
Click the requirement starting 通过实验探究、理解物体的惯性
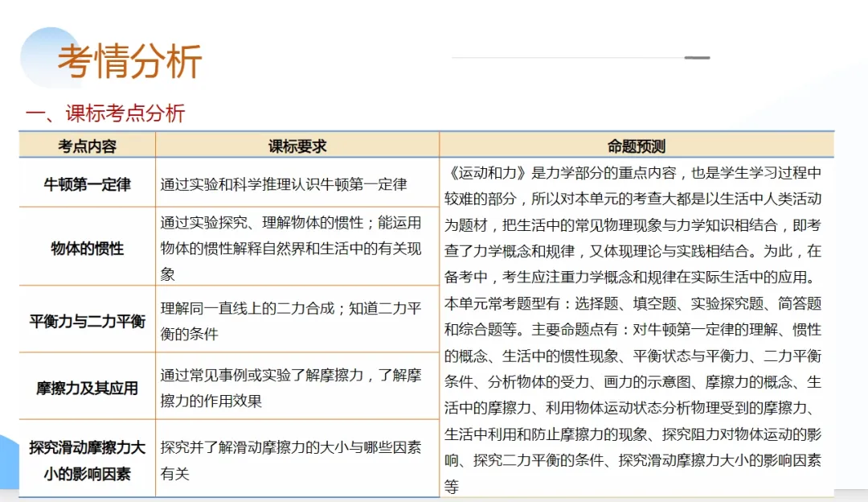click(291, 249)
